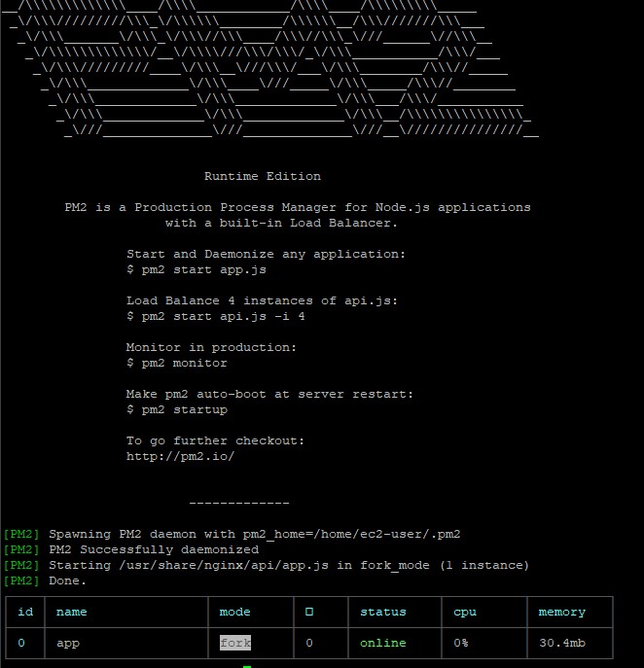Click the mode column header
644x668 pixels.
235,612
